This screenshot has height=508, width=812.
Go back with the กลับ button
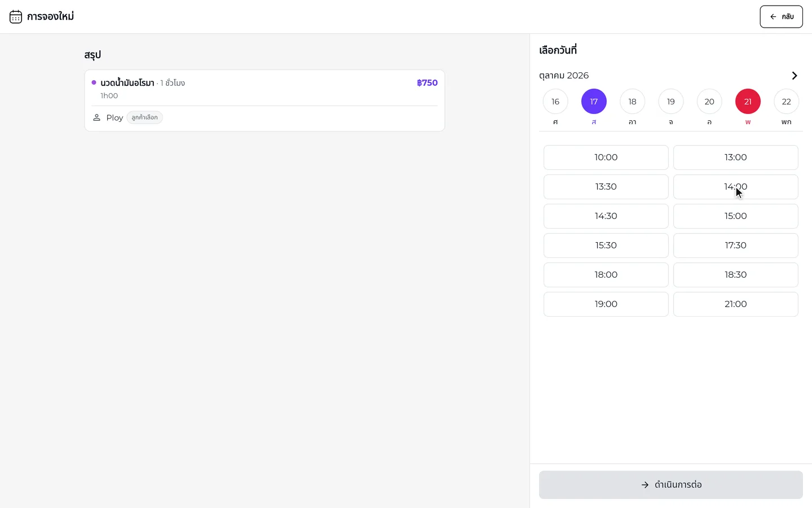pyautogui.click(x=781, y=17)
